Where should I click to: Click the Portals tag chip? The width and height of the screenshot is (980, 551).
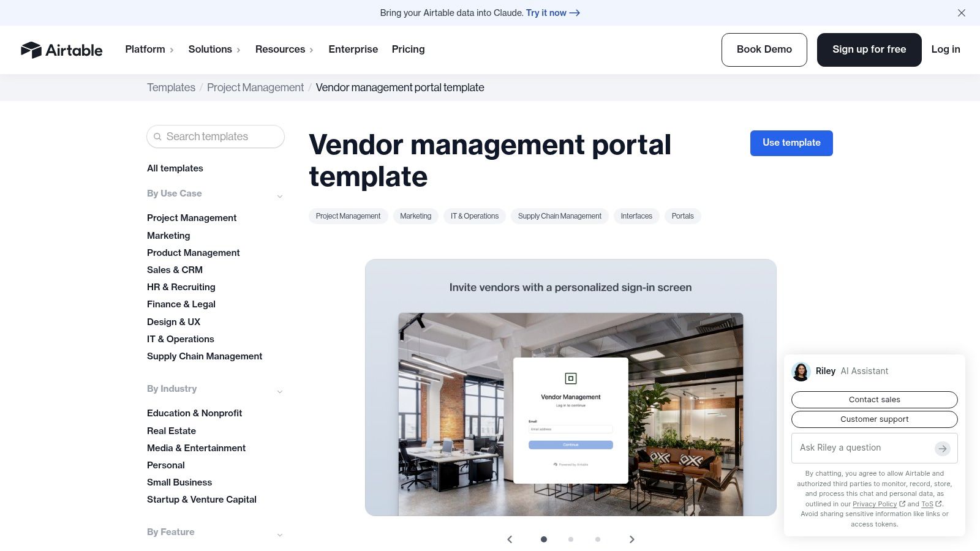click(x=682, y=216)
